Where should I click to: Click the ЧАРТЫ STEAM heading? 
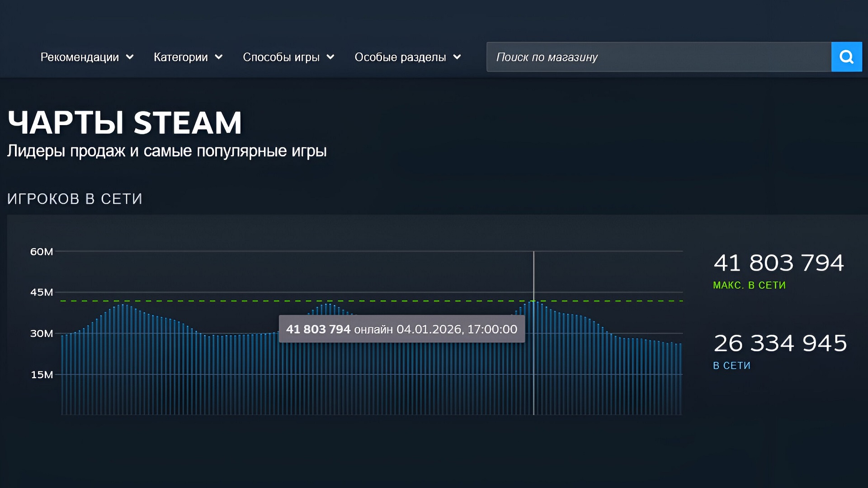(x=125, y=123)
